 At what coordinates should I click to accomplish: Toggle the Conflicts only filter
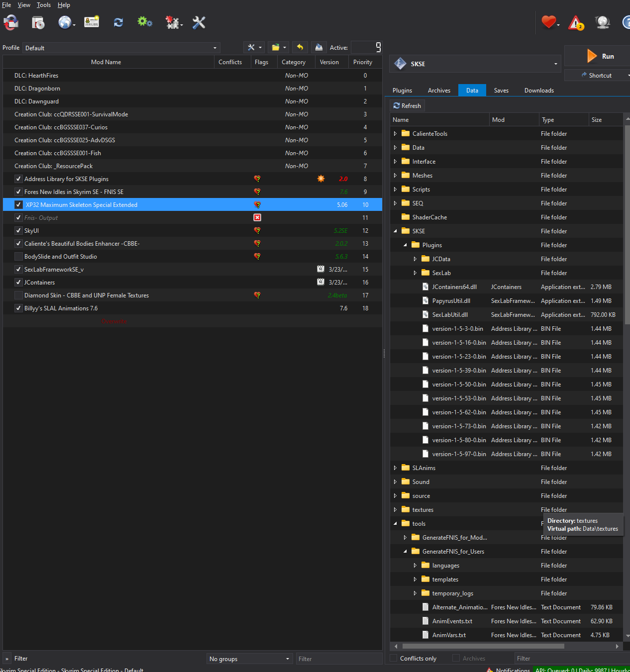tap(395, 658)
